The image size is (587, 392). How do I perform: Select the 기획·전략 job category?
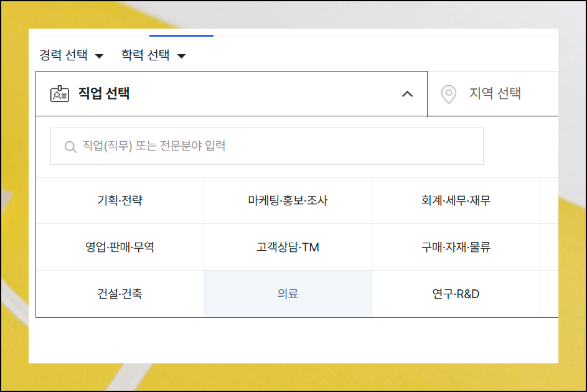coord(120,200)
